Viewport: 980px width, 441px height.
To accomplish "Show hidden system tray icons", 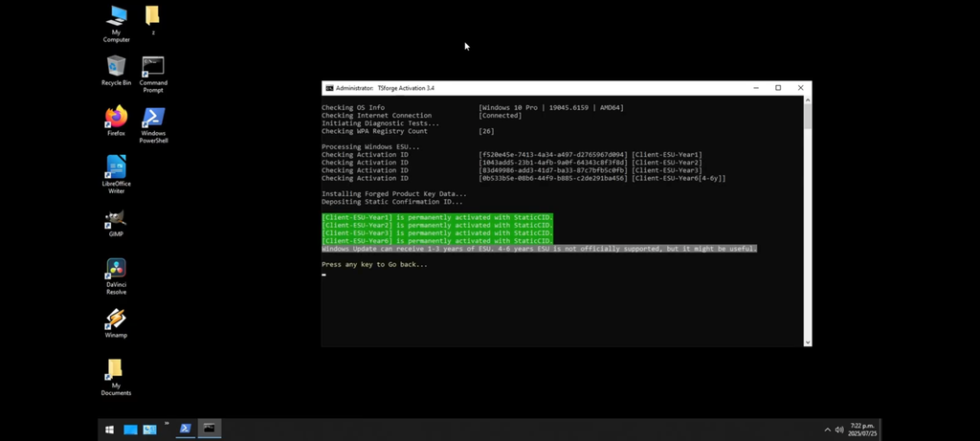I will (x=827, y=430).
